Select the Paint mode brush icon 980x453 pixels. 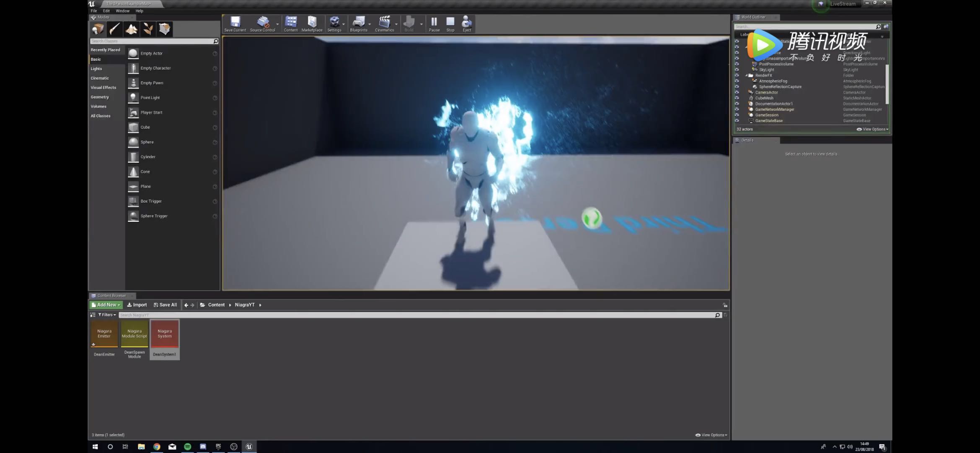tap(115, 29)
